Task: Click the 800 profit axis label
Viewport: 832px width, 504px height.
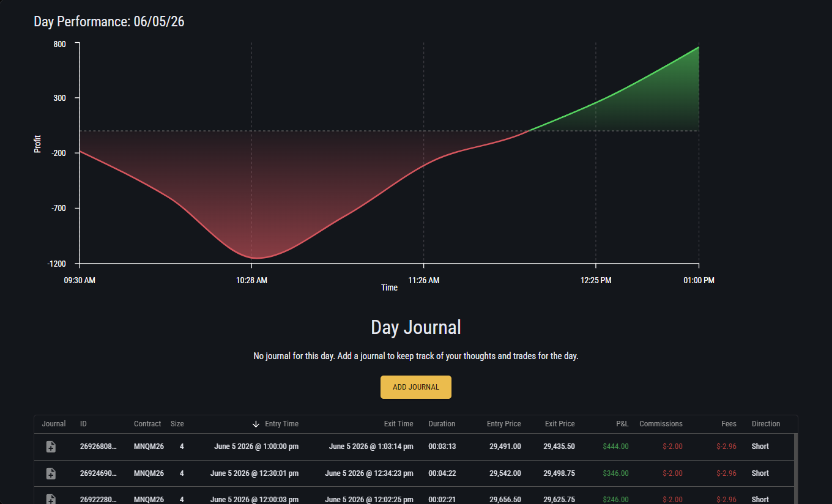Action: (60, 44)
